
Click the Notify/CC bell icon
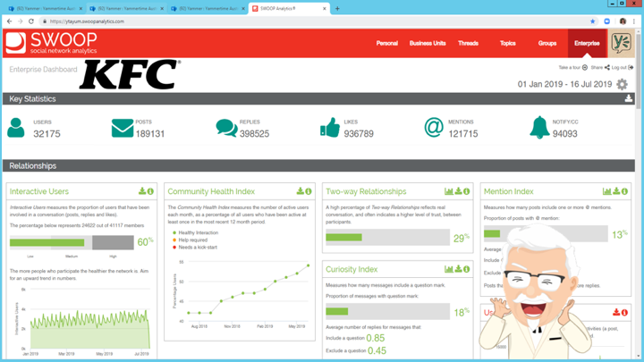(539, 128)
